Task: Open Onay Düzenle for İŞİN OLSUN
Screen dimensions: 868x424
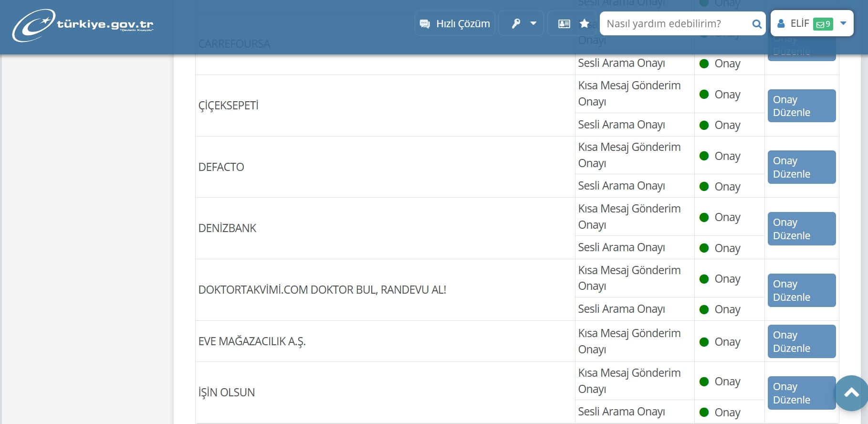Action: 801,393
